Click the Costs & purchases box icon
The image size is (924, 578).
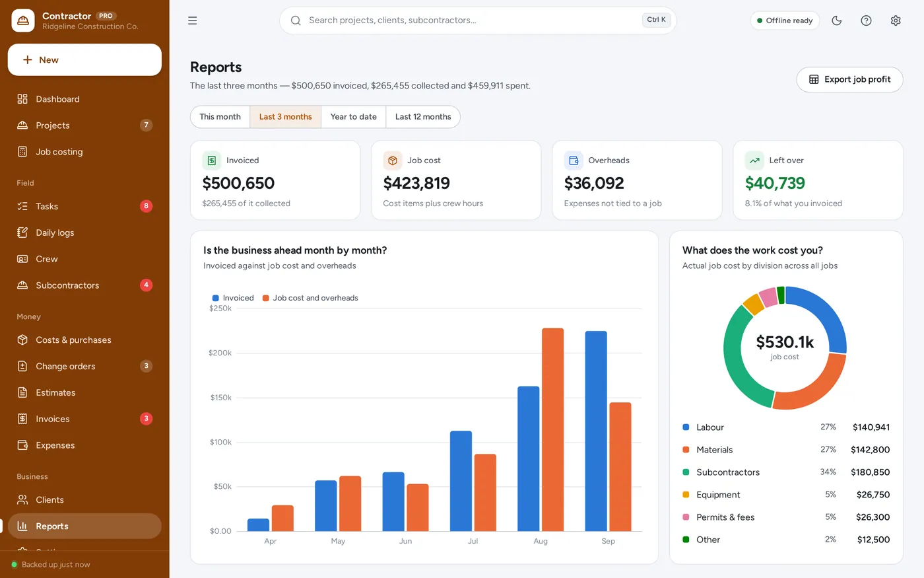tap(22, 340)
